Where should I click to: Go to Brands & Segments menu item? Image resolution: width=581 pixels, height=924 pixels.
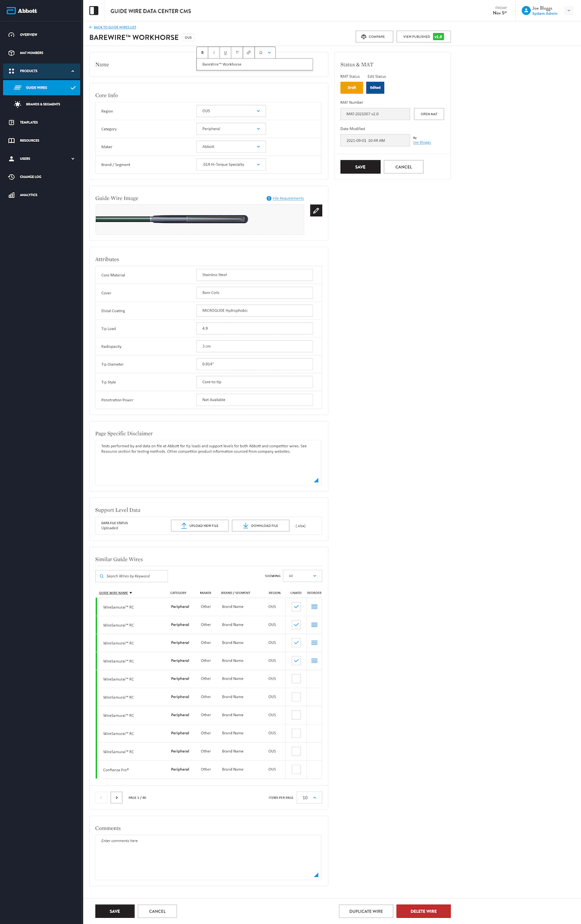(43, 104)
